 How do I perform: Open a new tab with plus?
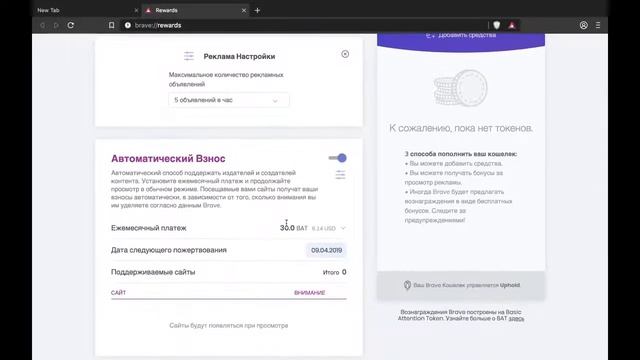[x=257, y=11]
